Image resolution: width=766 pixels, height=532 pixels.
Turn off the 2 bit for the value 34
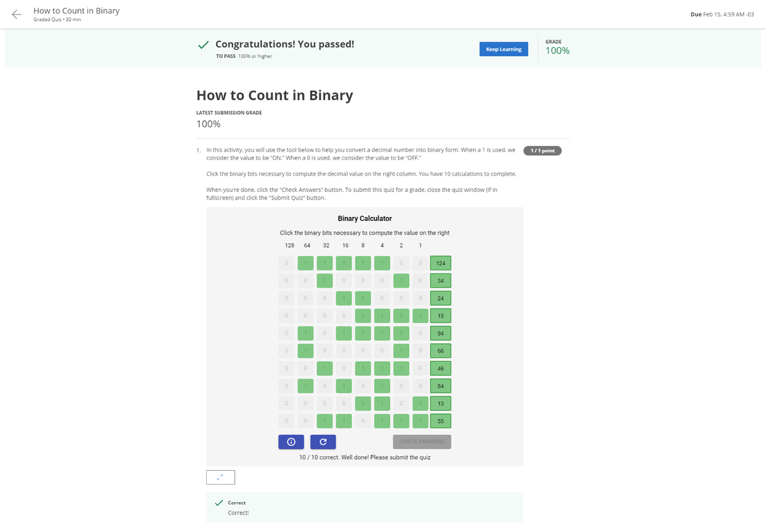pos(401,281)
